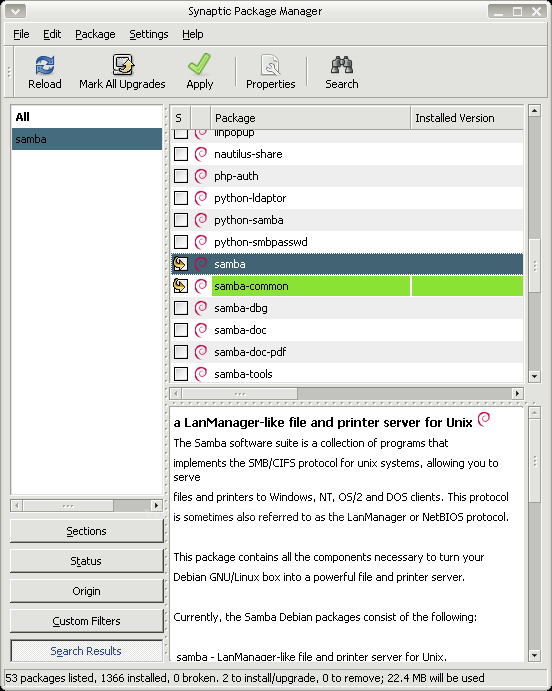Viewport: 552px width, 691px height.
Task: Toggle python-smbpasswd status checkbox
Action: (x=181, y=242)
